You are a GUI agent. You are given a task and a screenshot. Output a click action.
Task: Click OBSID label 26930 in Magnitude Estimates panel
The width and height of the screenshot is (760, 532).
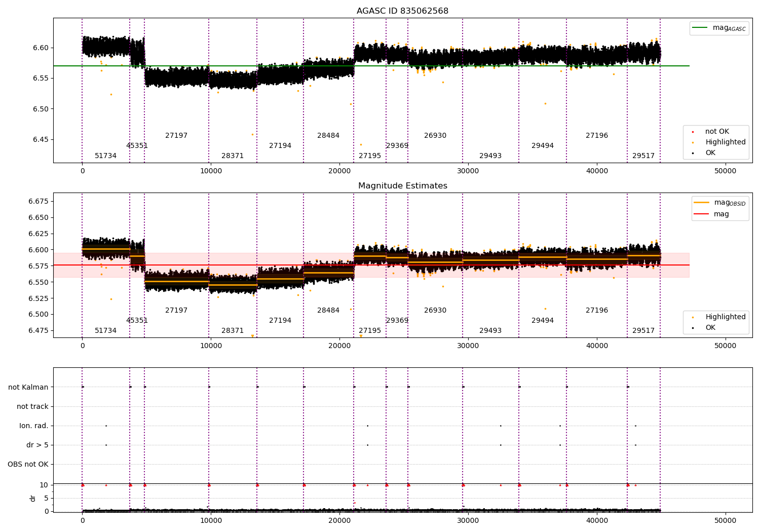435,311
